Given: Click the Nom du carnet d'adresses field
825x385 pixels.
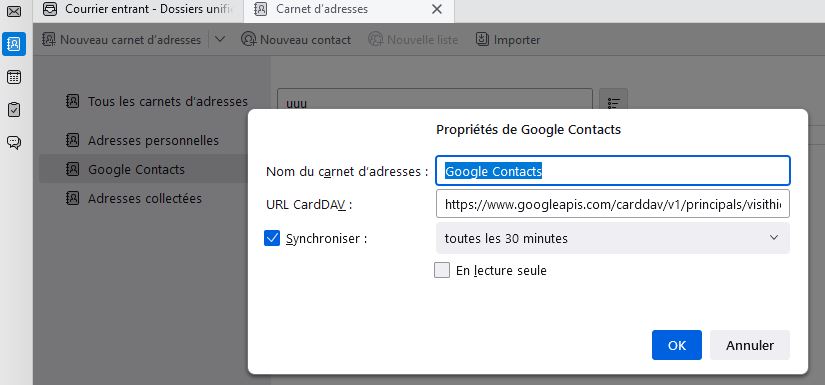Looking at the screenshot, I should point(612,171).
